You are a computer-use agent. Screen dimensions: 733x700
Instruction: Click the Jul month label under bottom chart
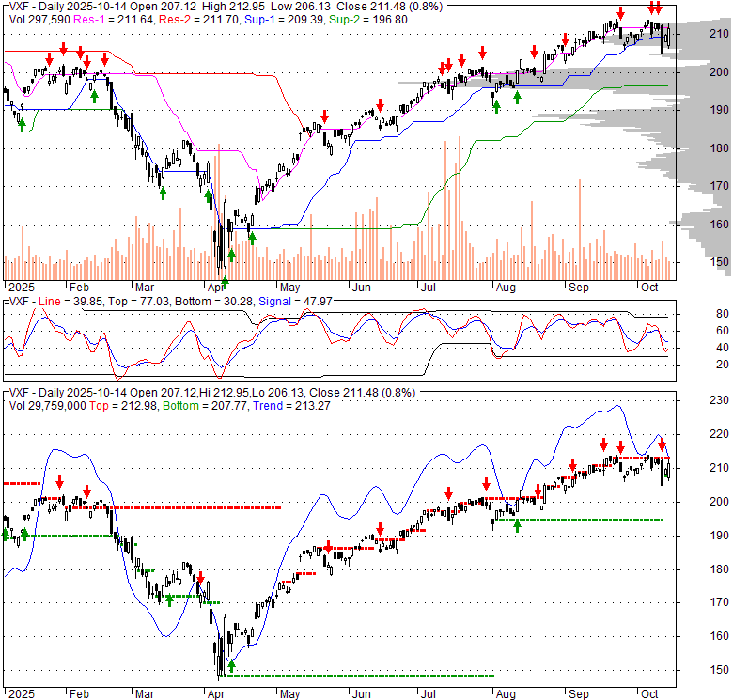[428, 694]
